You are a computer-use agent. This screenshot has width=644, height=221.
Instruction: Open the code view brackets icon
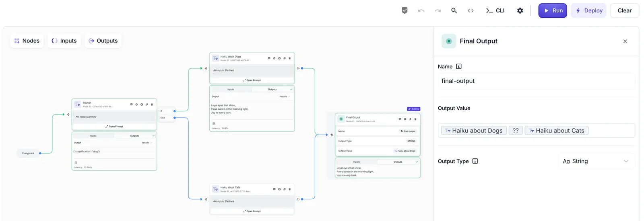click(x=471, y=10)
